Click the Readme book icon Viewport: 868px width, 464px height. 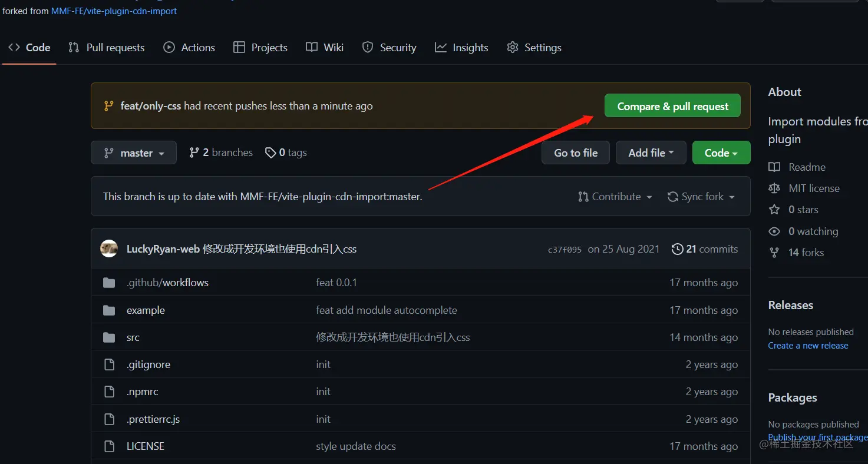pos(774,167)
